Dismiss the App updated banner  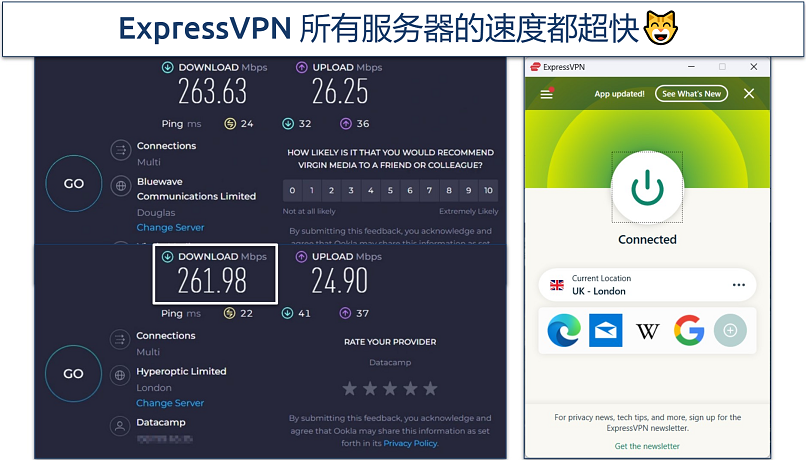tap(749, 94)
